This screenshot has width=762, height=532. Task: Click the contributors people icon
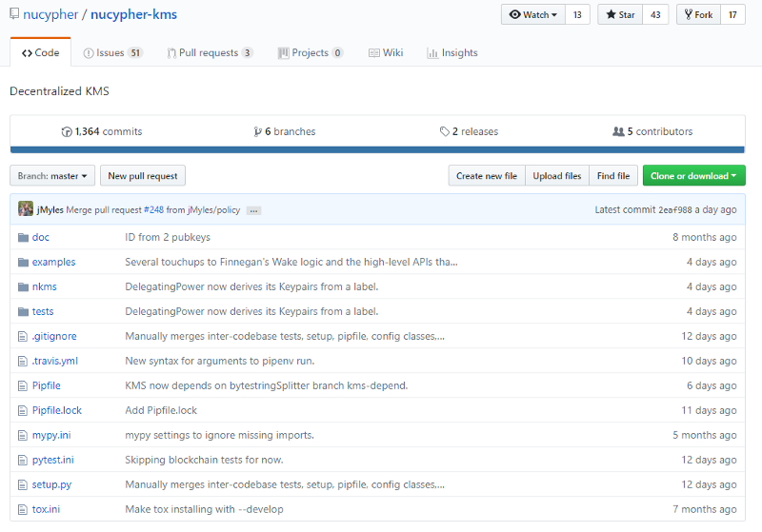coord(618,131)
